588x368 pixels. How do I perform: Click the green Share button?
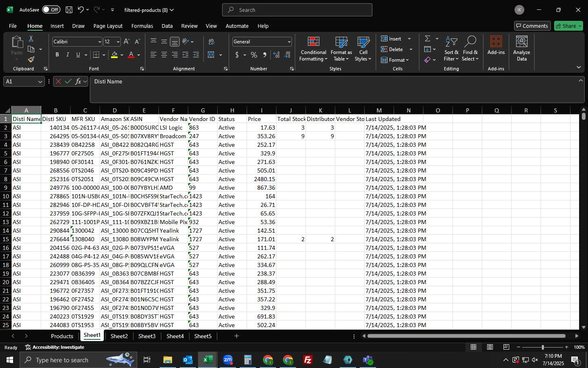tap(568, 26)
